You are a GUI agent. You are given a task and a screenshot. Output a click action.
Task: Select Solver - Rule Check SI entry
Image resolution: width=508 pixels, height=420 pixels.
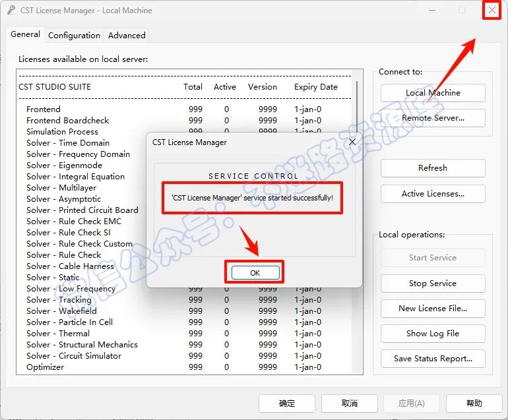click(69, 233)
